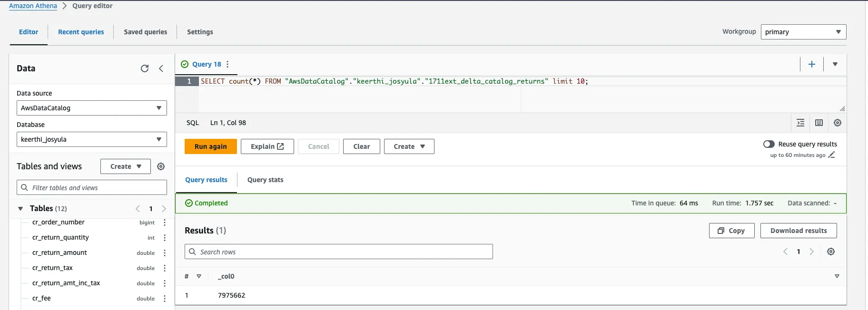The width and height of the screenshot is (868, 310).
Task: Open results table settings gear
Action: tap(831, 252)
